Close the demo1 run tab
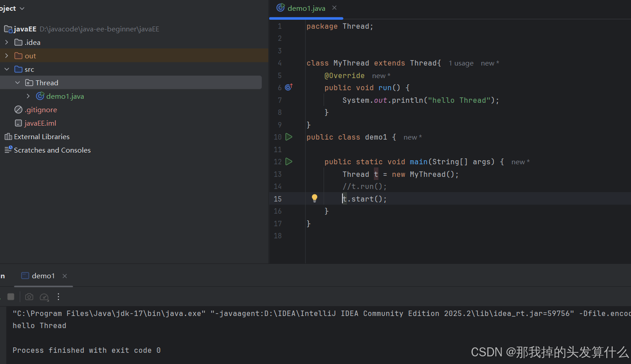The width and height of the screenshot is (631, 364). [x=65, y=276]
